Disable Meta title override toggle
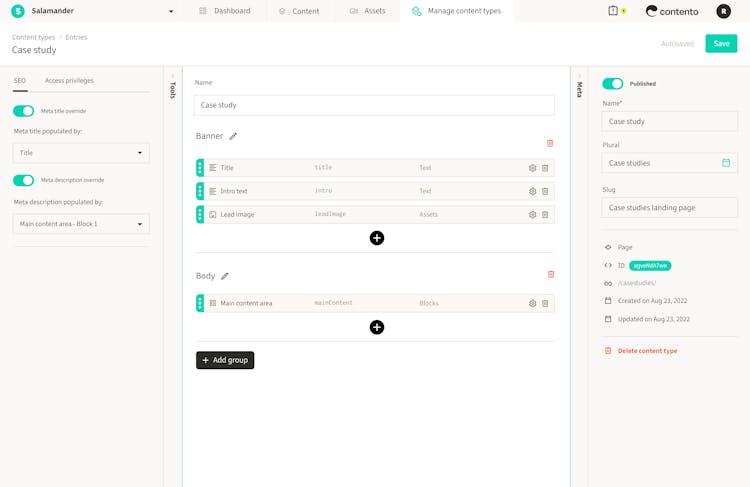750x487 pixels. point(23,111)
